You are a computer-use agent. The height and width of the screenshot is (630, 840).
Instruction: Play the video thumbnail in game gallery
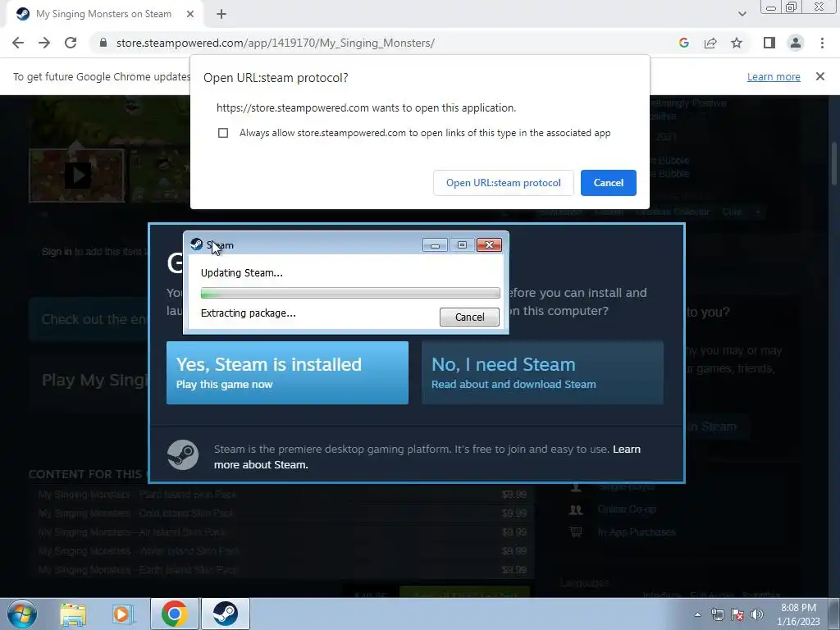[x=77, y=176]
